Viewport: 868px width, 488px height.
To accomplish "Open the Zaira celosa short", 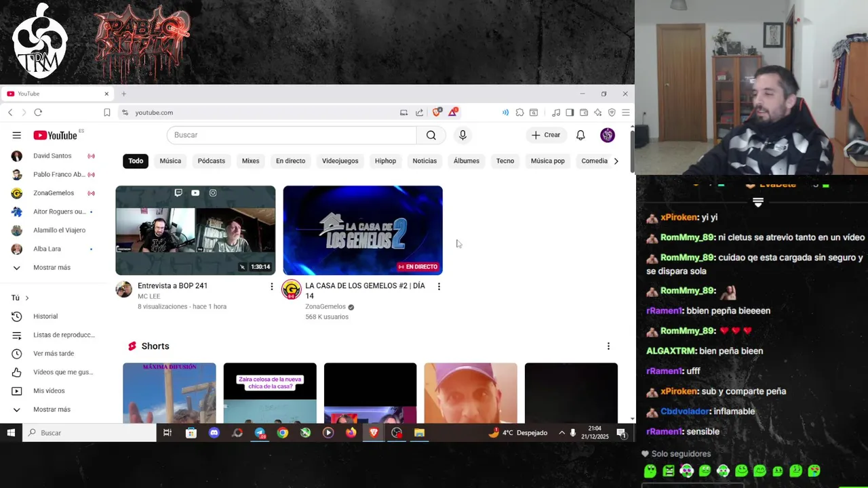I will (270, 393).
